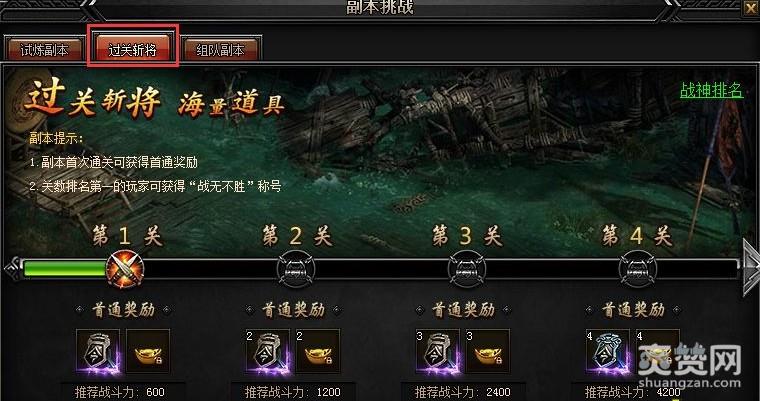The height and width of the screenshot is (401, 760).
Task: Click stage 4 blue token reward
Action: (608, 351)
